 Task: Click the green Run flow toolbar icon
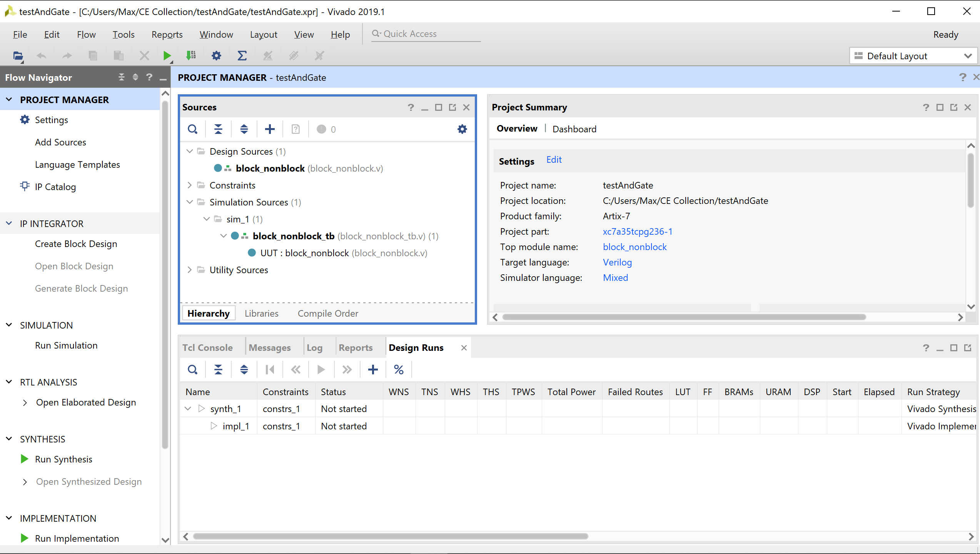coord(167,56)
